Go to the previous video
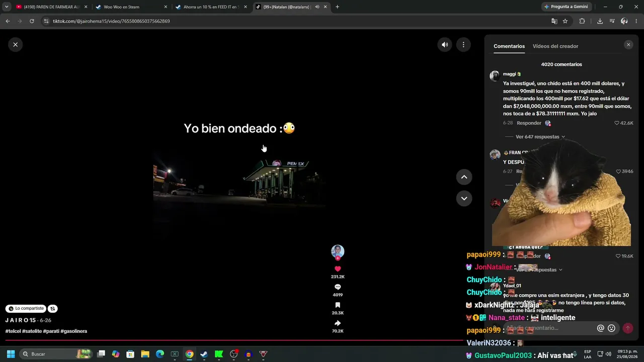Image resolution: width=644 pixels, height=362 pixels. pyautogui.click(x=464, y=177)
